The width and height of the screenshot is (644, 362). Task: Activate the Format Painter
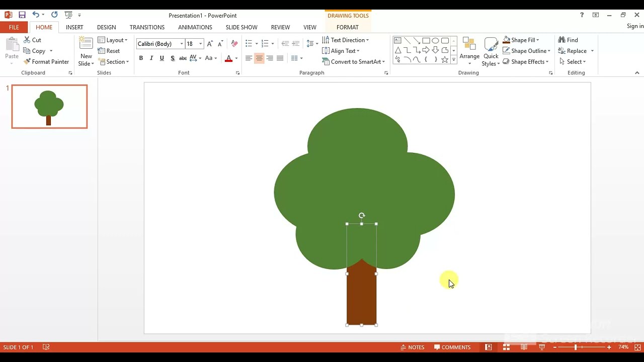tap(46, 62)
